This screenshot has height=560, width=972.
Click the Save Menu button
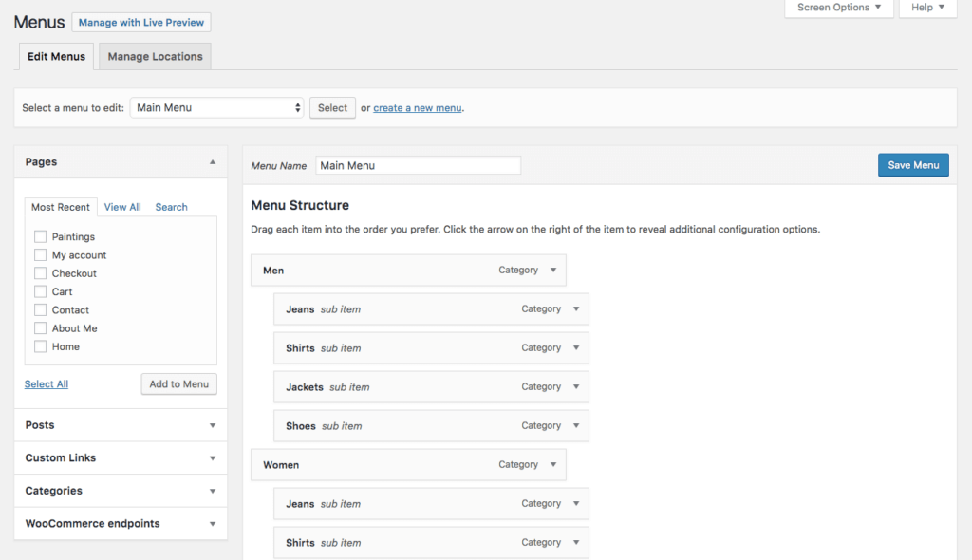point(912,164)
